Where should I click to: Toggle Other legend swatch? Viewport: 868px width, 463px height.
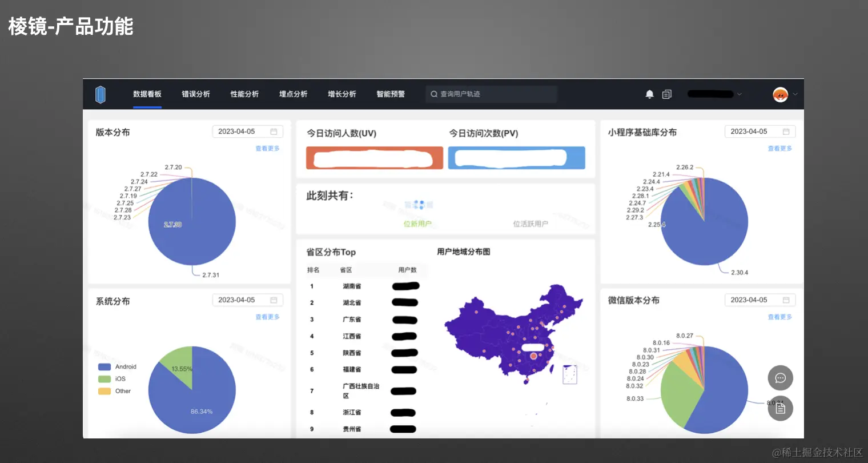105,392
